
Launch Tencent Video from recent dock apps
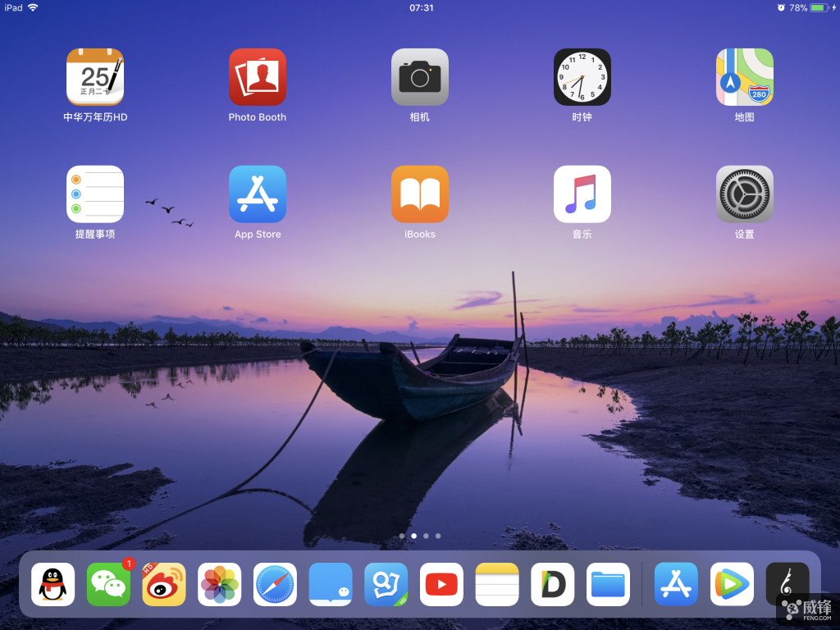(732, 584)
